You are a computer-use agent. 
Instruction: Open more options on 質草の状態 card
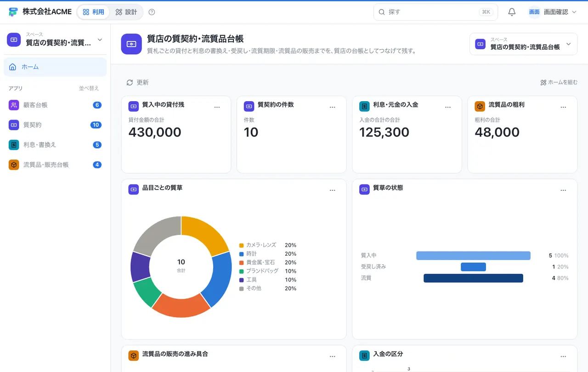563,190
